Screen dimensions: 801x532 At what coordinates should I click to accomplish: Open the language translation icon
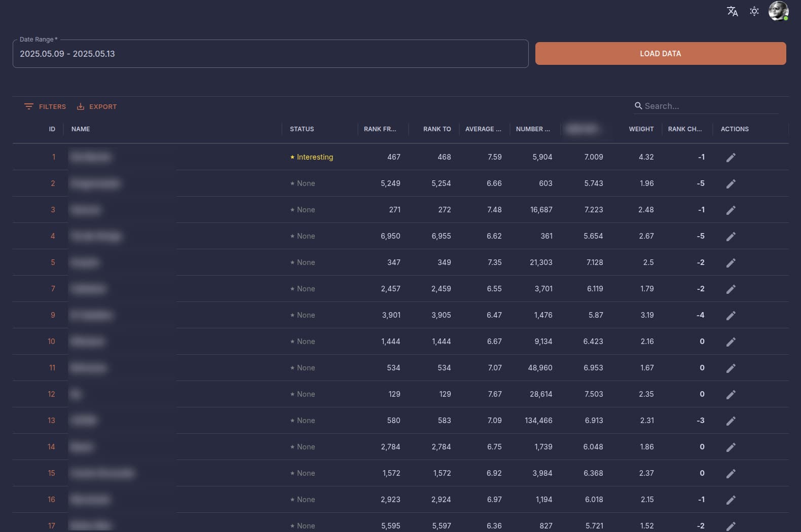pos(732,11)
